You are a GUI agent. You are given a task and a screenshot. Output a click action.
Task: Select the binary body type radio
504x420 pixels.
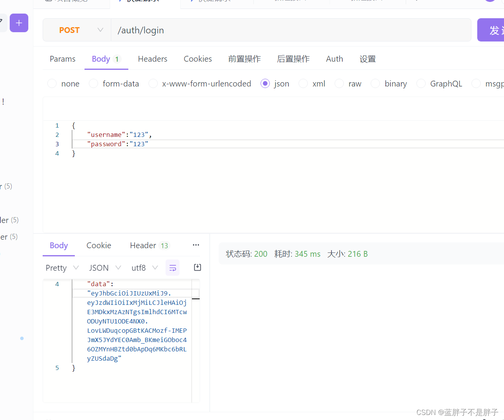[375, 83]
